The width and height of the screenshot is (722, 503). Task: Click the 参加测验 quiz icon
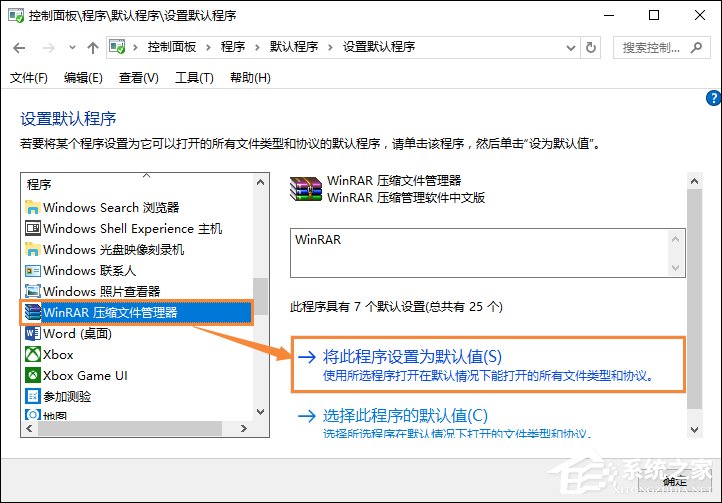[32, 396]
